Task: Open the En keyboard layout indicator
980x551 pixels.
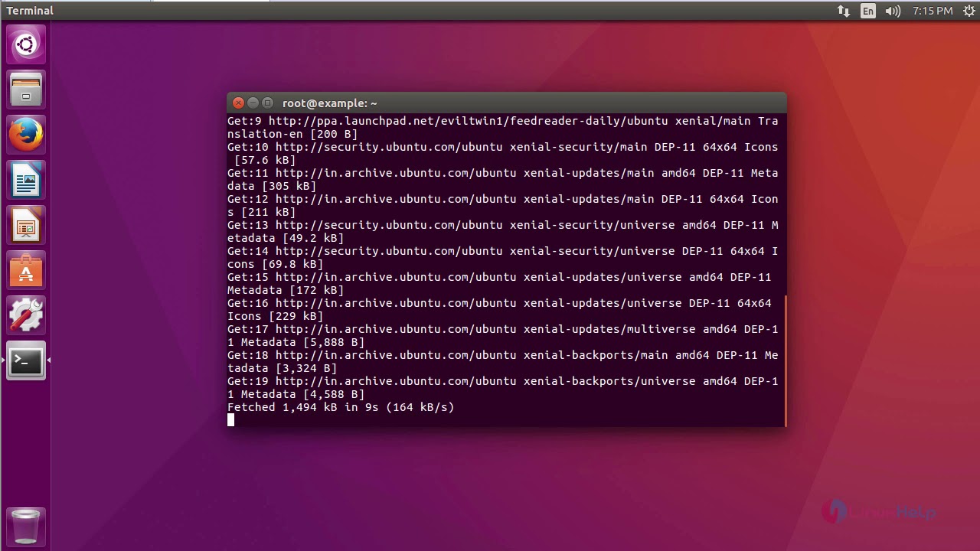Action: 868,11
